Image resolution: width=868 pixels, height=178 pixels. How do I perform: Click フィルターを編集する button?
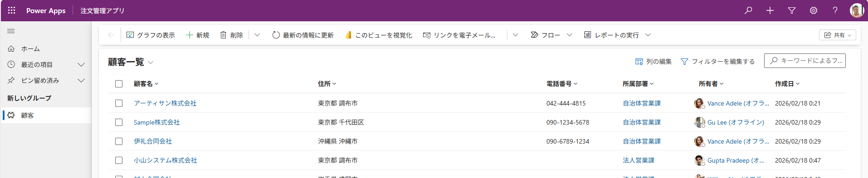(x=718, y=62)
